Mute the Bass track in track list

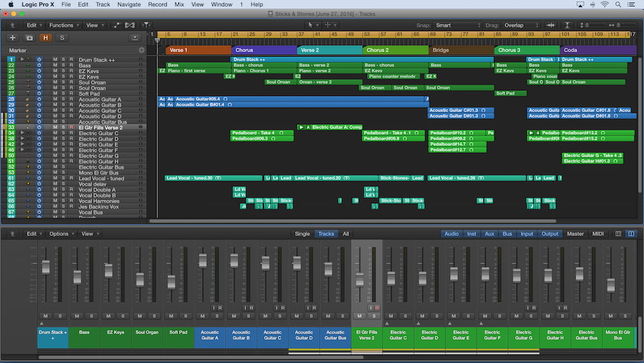pyautogui.click(x=55, y=65)
